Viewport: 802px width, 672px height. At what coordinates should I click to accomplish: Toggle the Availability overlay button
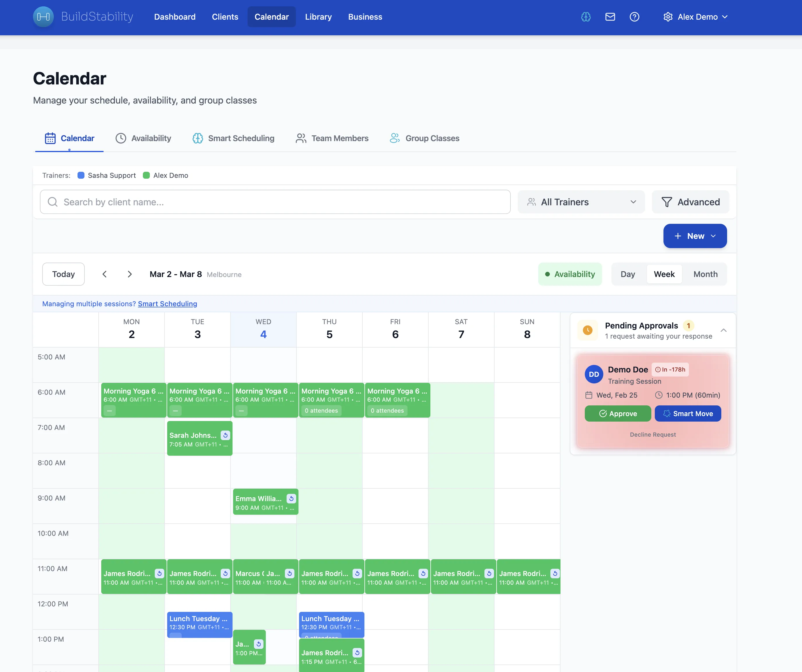(570, 274)
